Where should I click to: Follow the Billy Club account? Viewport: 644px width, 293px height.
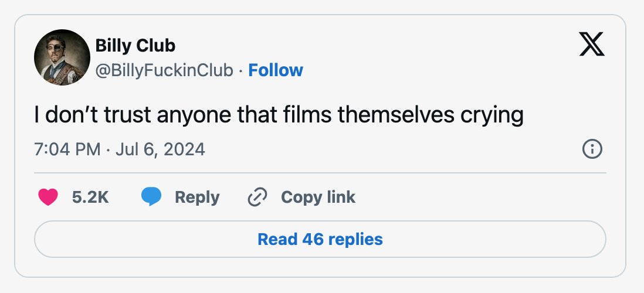click(x=276, y=70)
